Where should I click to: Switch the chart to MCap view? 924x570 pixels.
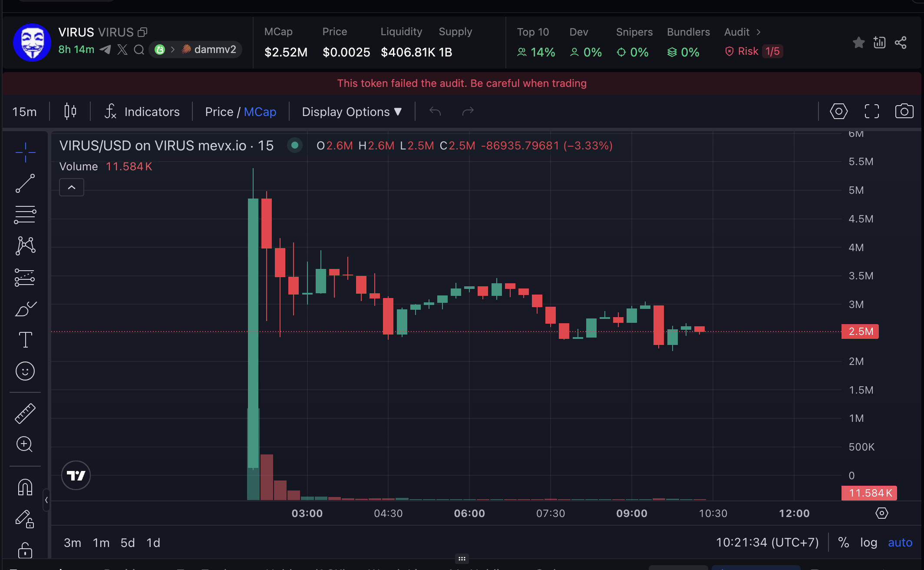pos(260,112)
